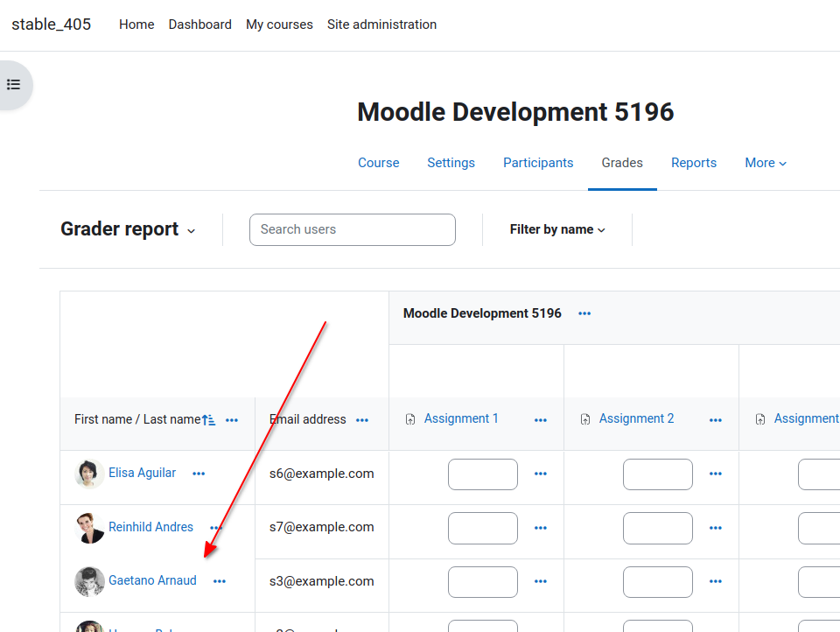Viewport: 840px width, 632px height.
Task: Click the stable_405 site name
Action: 52,25
